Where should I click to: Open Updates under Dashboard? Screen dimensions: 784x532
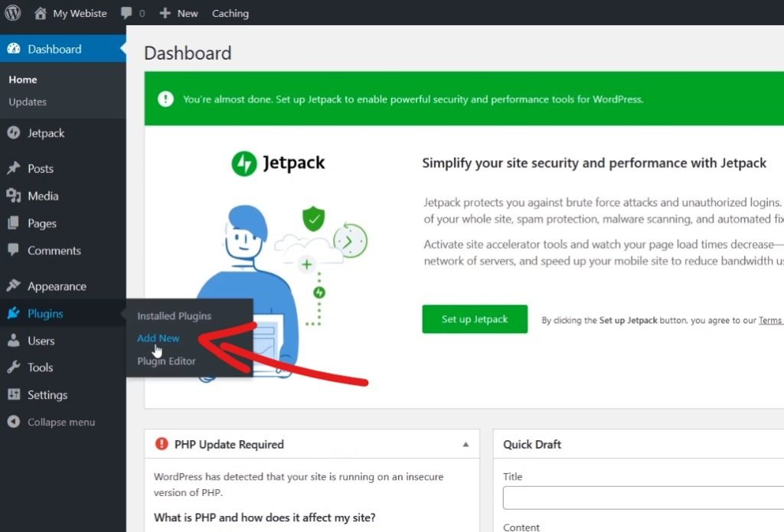(x=28, y=102)
